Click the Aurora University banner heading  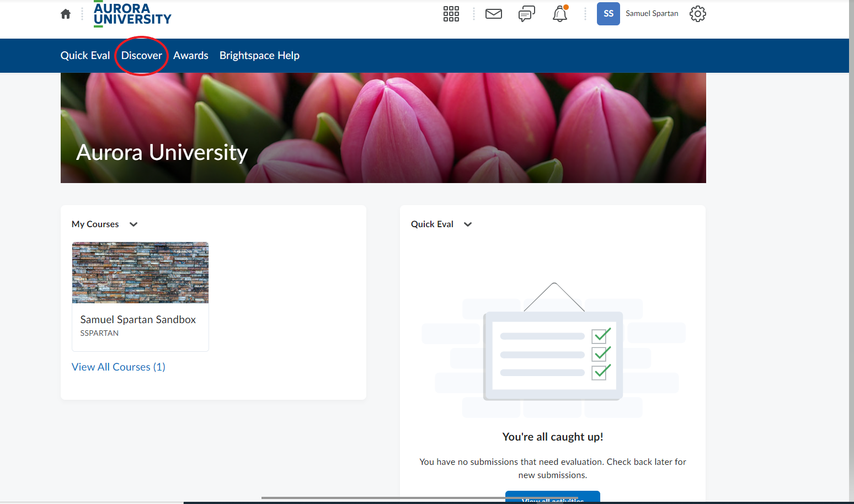tap(162, 152)
